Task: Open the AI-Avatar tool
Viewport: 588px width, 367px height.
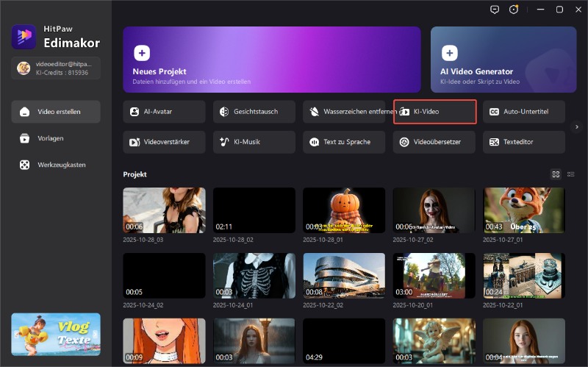Action: (163, 112)
